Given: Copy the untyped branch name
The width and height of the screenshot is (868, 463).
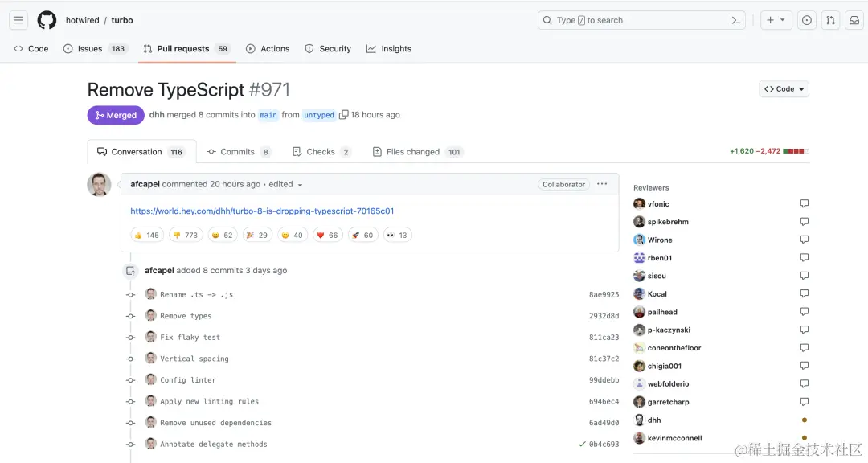Looking at the screenshot, I should [344, 115].
